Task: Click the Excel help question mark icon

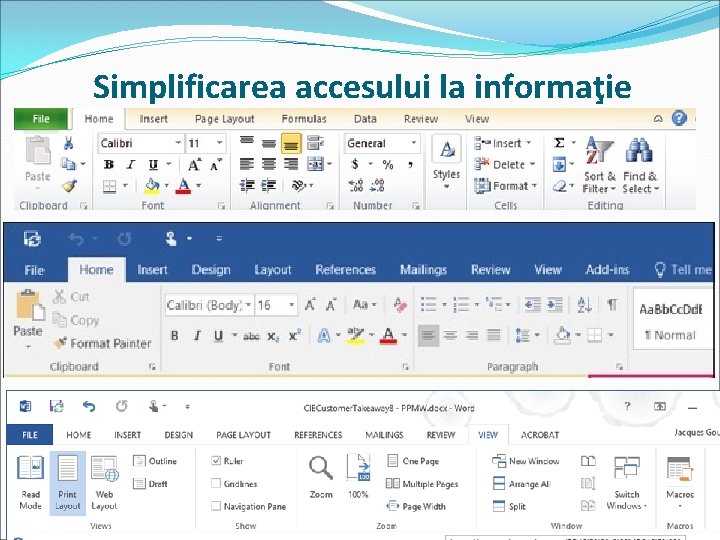Action: click(x=679, y=118)
